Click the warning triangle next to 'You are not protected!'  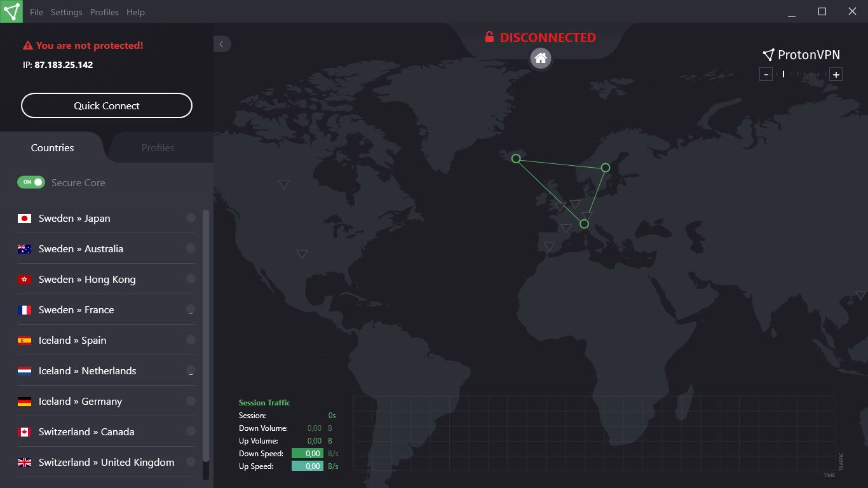coord(27,45)
